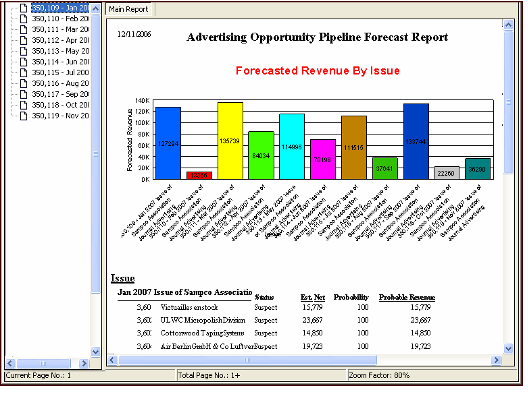Viewport: 528px width, 396px height.
Task: Click the Zoom Factor 80% status field
Action: [x=432, y=375]
